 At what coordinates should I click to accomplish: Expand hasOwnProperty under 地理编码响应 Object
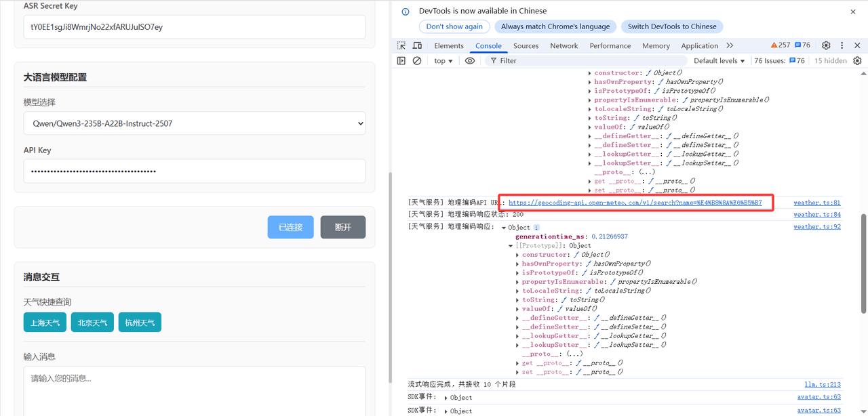517,264
